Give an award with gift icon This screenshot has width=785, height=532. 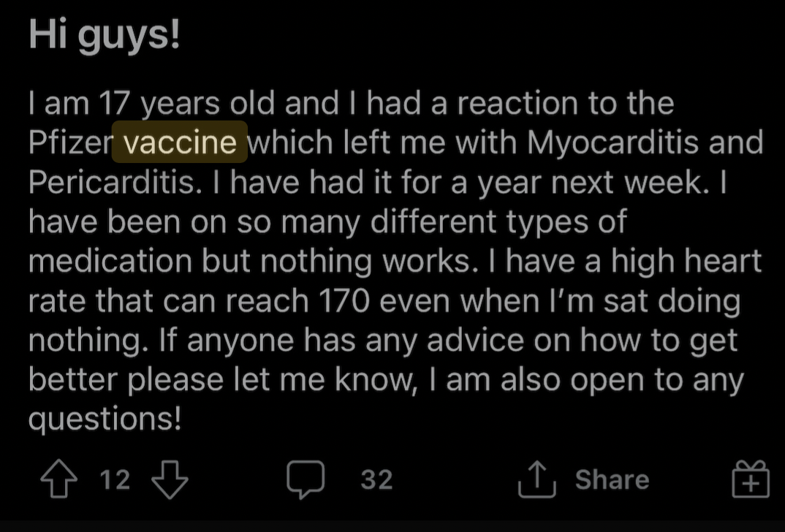(x=751, y=479)
